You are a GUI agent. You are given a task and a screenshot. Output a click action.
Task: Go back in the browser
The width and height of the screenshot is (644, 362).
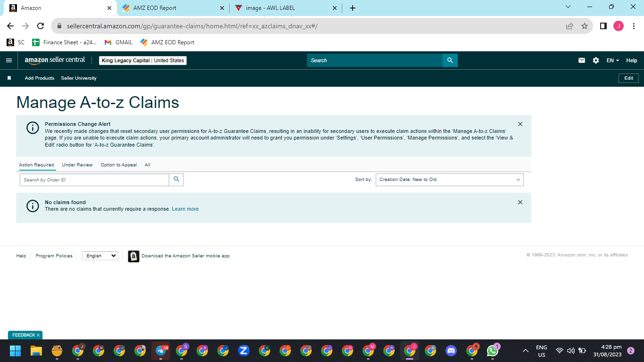10,26
